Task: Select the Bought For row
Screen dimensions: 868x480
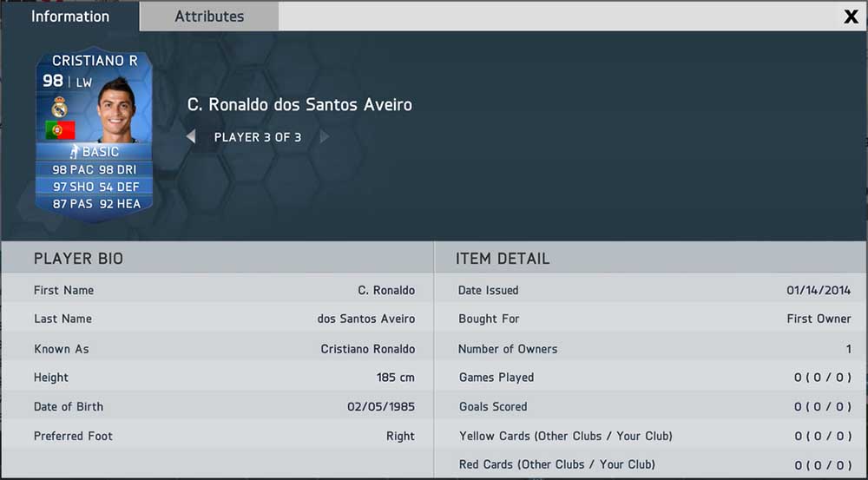Action: click(x=652, y=319)
